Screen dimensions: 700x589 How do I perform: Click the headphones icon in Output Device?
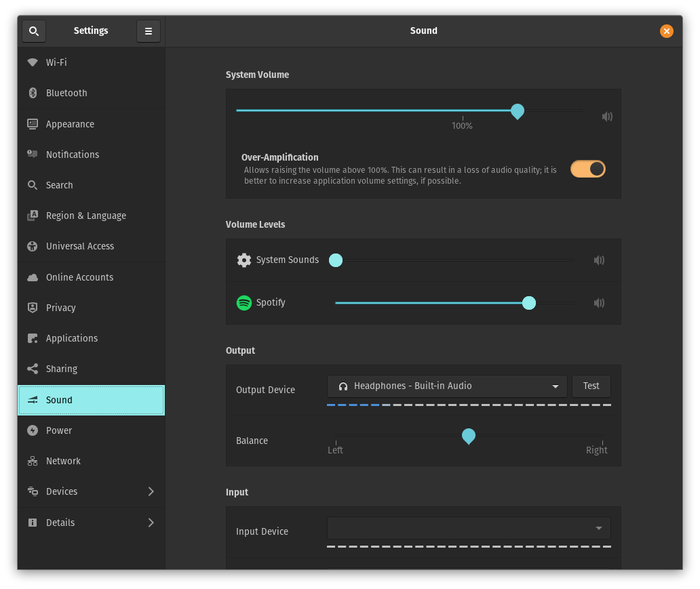tap(343, 386)
